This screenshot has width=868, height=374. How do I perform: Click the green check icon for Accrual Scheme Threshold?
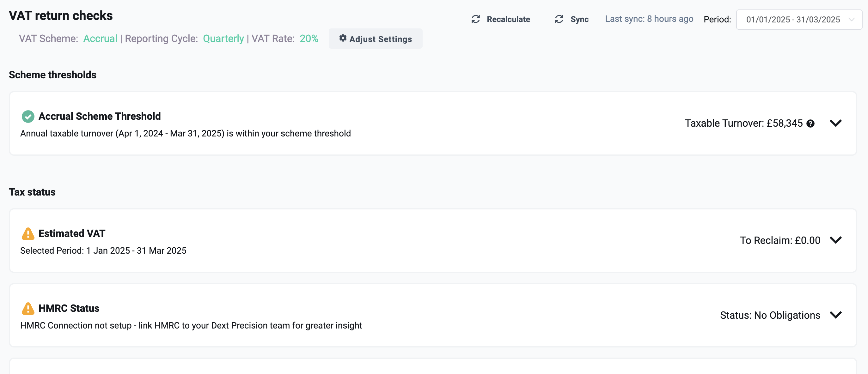point(28,117)
